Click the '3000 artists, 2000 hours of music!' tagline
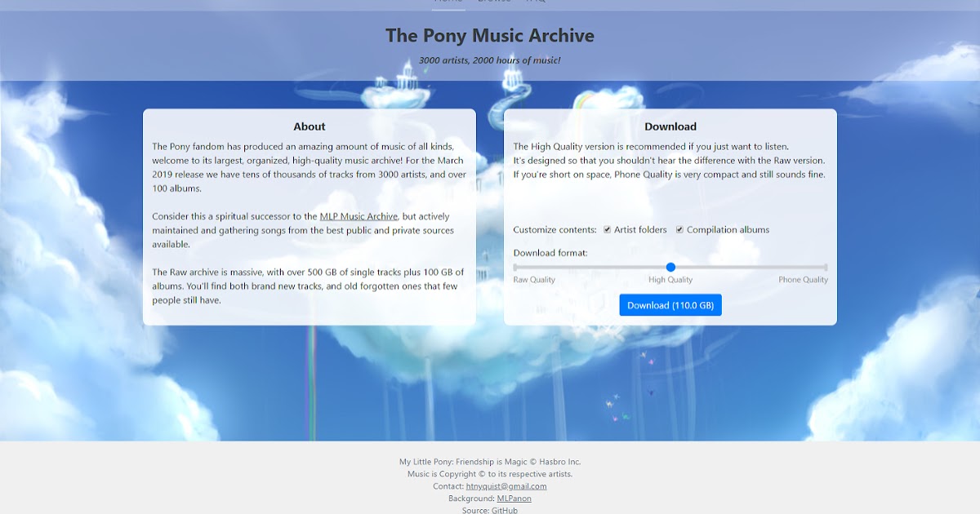 point(490,60)
